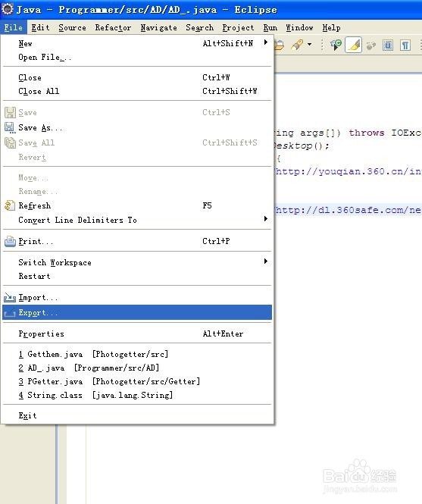This screenshot has width=422, height=504.
Task: Expand the New submenu arrow
Action: [265, 42]
